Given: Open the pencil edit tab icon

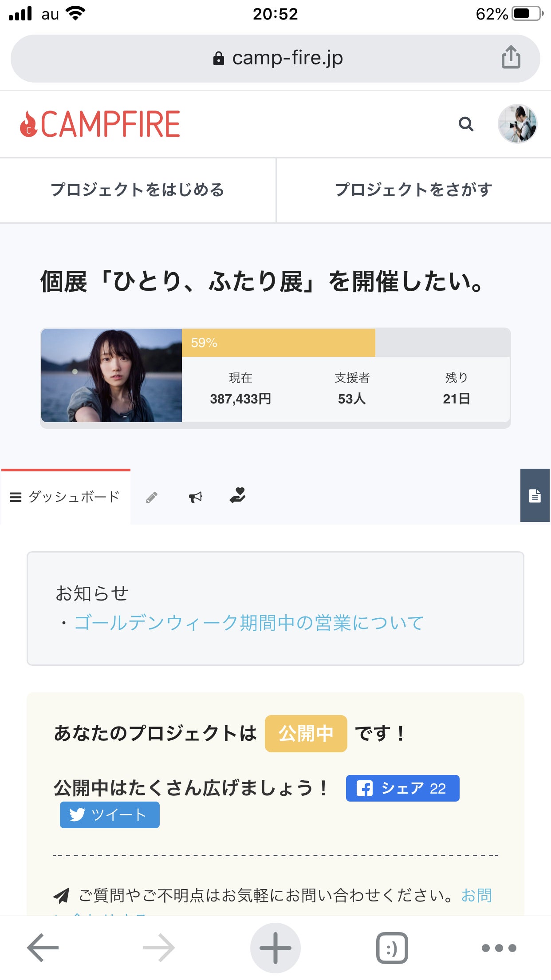Looking at the screenshot, I should click(x=151, y=497).
